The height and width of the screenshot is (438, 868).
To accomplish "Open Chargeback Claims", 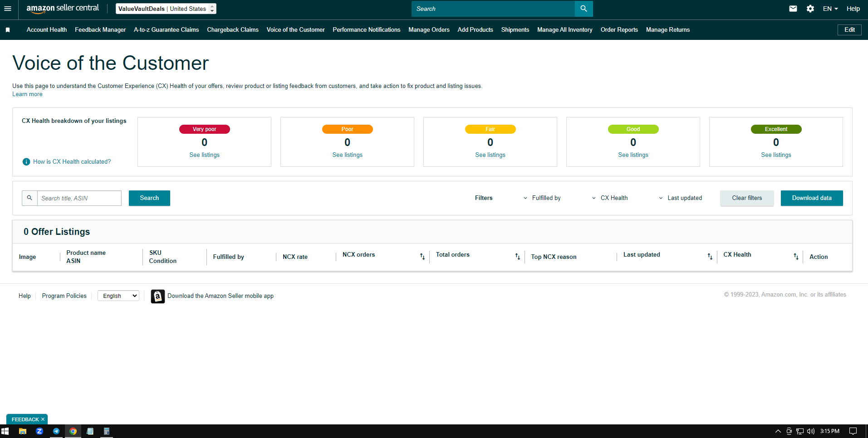I will point(233,30).
